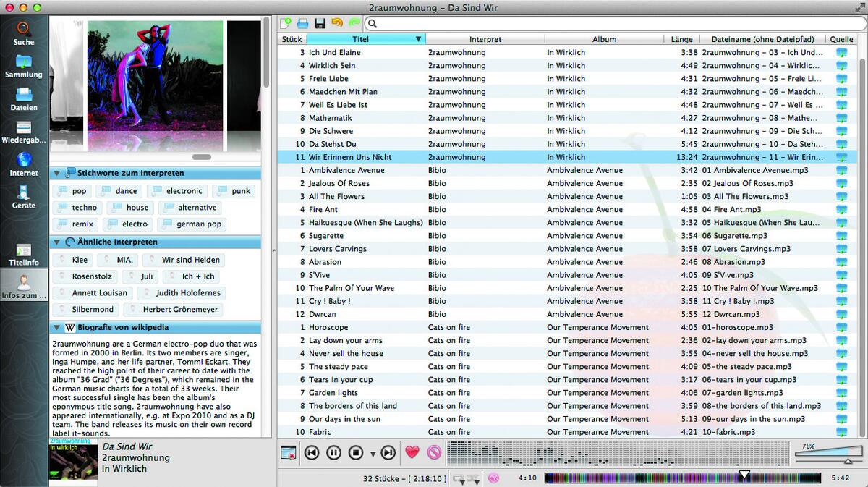Toggle the pink repeat button in the status bar
The width and height of the screenshot is (868, 487).
tap(494, 478)
